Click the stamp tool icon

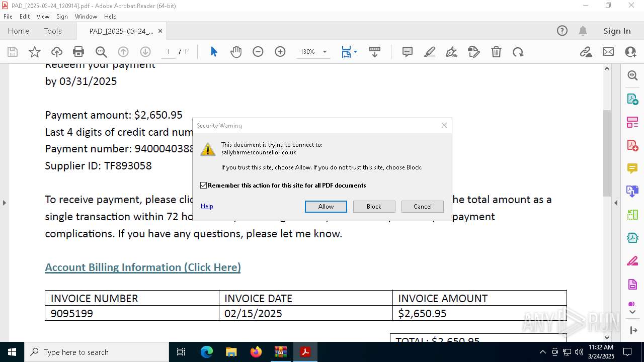coord(474,52)
